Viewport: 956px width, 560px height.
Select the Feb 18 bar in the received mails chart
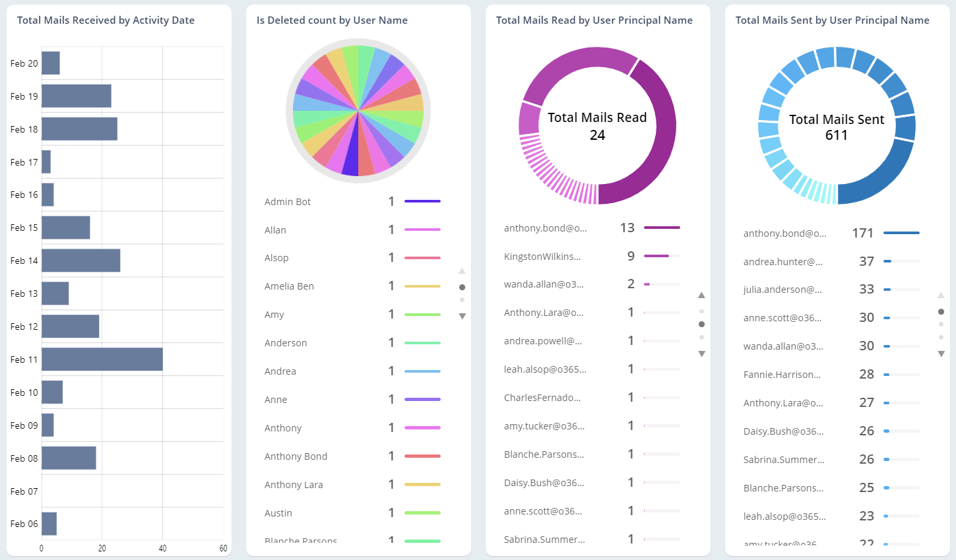(x=79, y=129)
